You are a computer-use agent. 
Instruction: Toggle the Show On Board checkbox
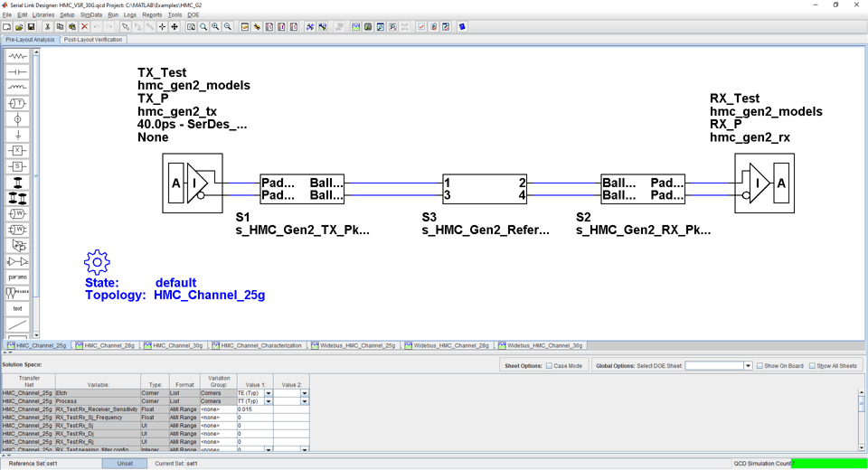(759, 366)
